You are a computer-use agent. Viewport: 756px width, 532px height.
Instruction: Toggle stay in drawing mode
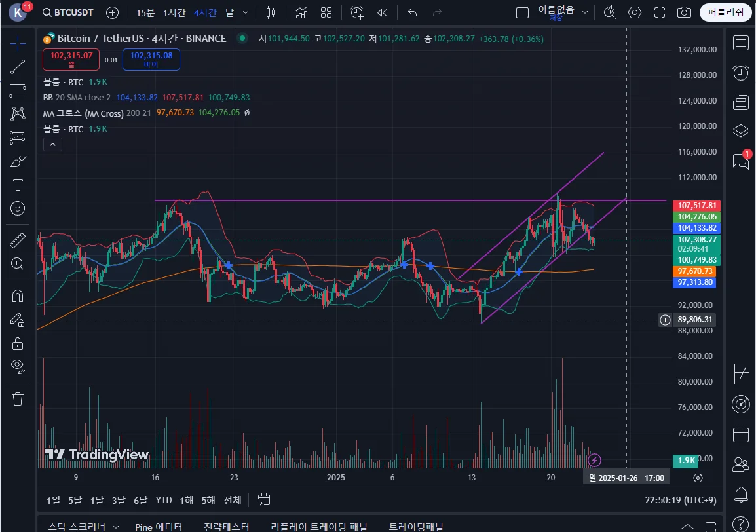[18, 320]
